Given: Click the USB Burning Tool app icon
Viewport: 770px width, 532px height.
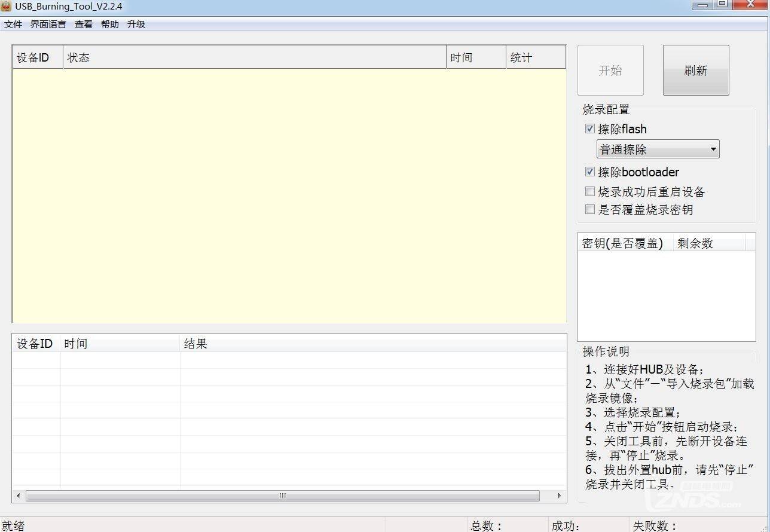Looking at the screenshot, I should [x=6, y=7].
